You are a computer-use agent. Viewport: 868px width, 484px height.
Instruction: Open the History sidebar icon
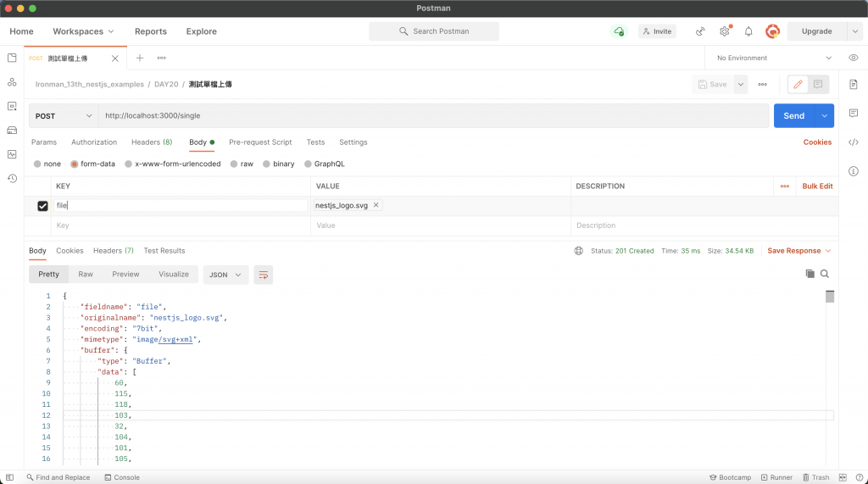[x=12, y=178]
